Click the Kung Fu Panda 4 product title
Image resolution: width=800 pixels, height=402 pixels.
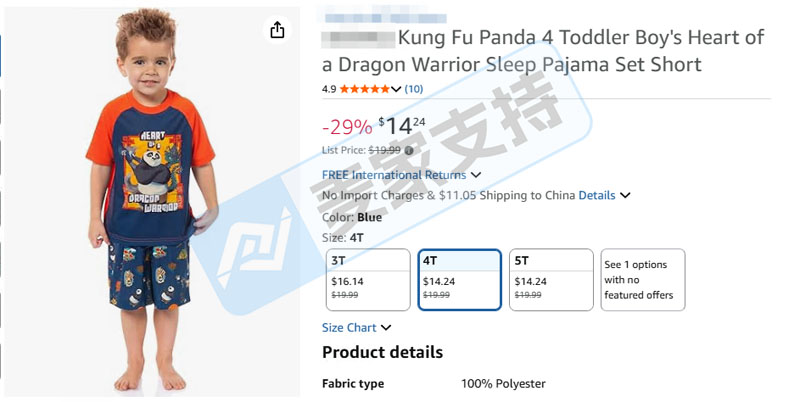543,51
